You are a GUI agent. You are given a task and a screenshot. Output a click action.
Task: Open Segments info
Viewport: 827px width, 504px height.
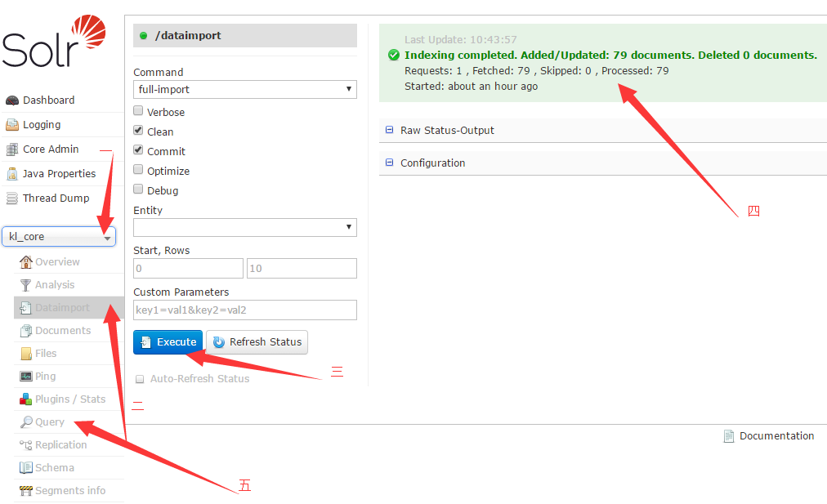(x=69, y=491)
